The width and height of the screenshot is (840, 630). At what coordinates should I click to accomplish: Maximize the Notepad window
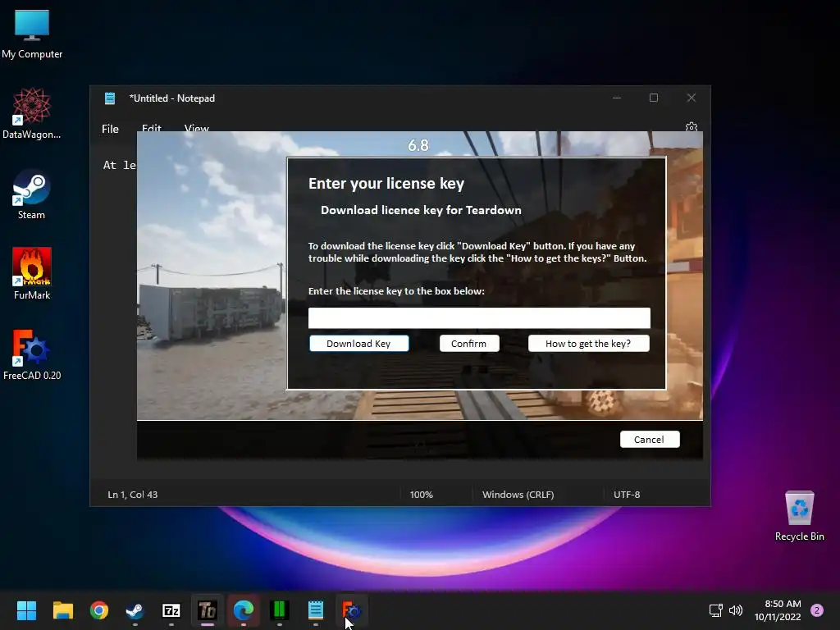pyautogui.click(x=654, y=98)
